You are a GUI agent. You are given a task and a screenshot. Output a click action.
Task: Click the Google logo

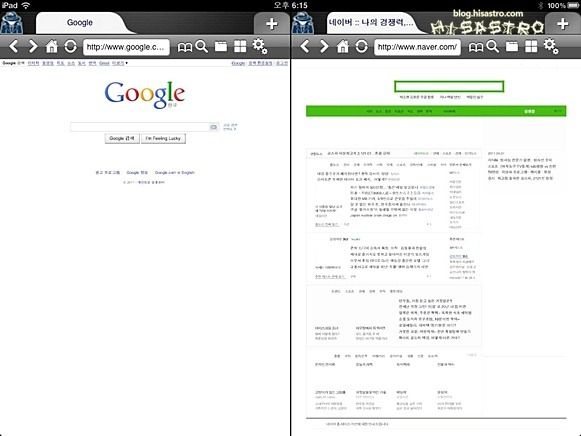click(x=145, y=94)
